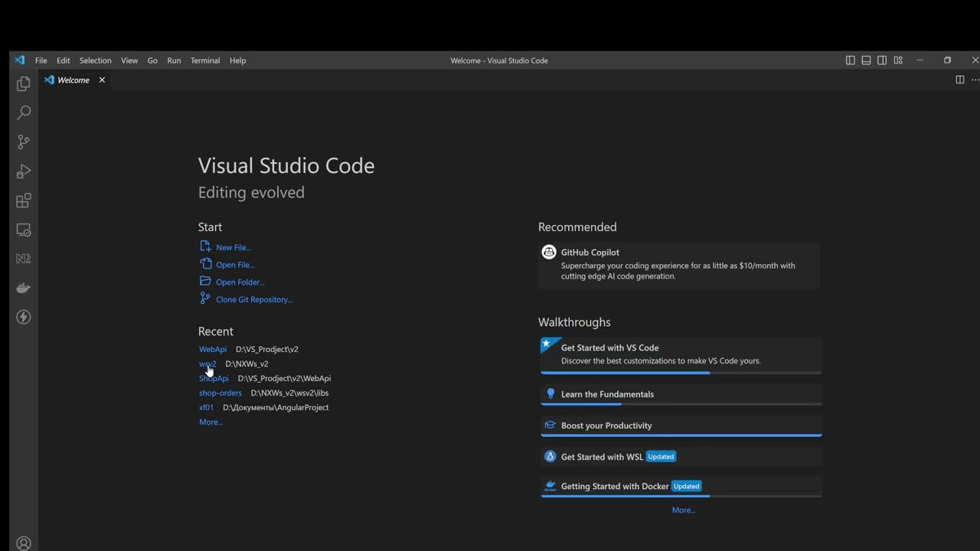This screenshot has width=980, height=551.
Task: Click the WSL walkthrough icon
Action: pyautogui.click(x=550, y=456)
